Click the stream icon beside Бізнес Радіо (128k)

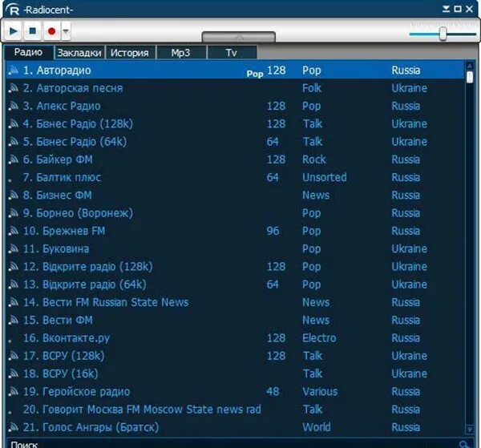coord(13,123)
